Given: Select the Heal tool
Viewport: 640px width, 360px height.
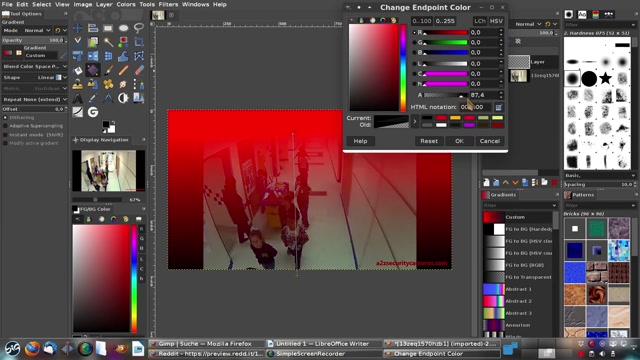Looking at the screenshot, I should (108, 84).
